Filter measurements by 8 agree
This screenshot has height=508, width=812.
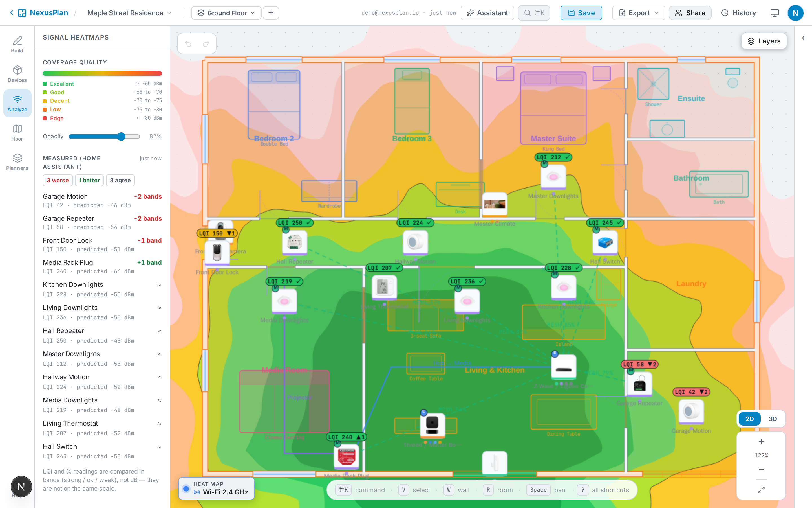click(120, 180)
